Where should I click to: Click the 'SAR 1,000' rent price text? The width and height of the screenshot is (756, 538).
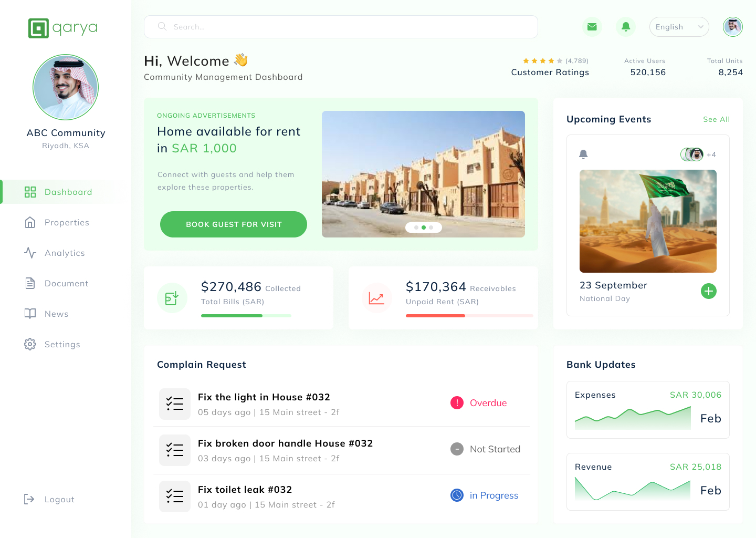[x=204, y=149]
